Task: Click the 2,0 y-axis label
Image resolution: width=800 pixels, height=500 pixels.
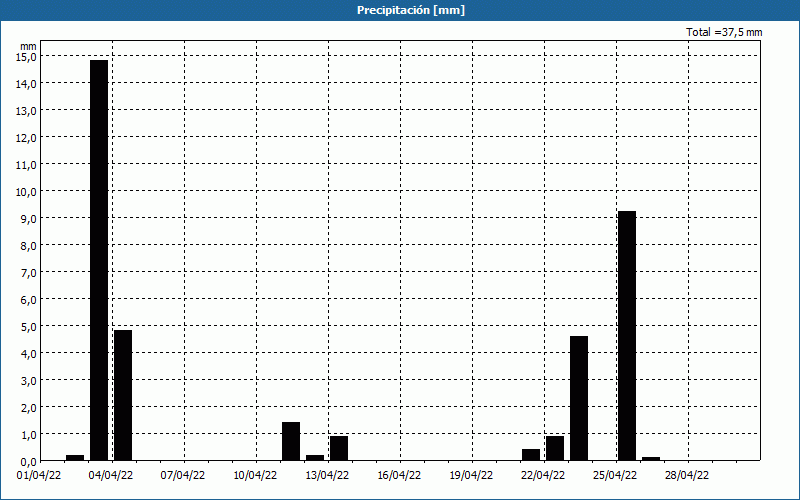Action: coord(28,408)
